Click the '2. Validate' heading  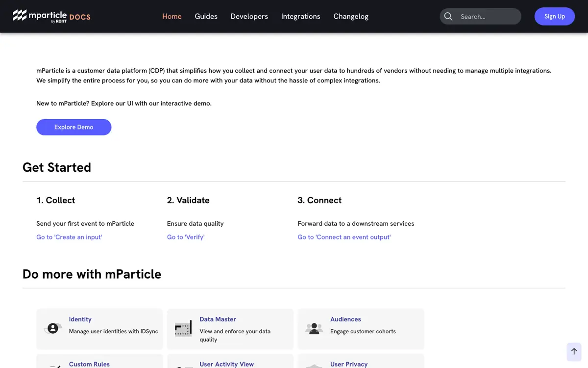pyautogui.click(x=188, y=200)
